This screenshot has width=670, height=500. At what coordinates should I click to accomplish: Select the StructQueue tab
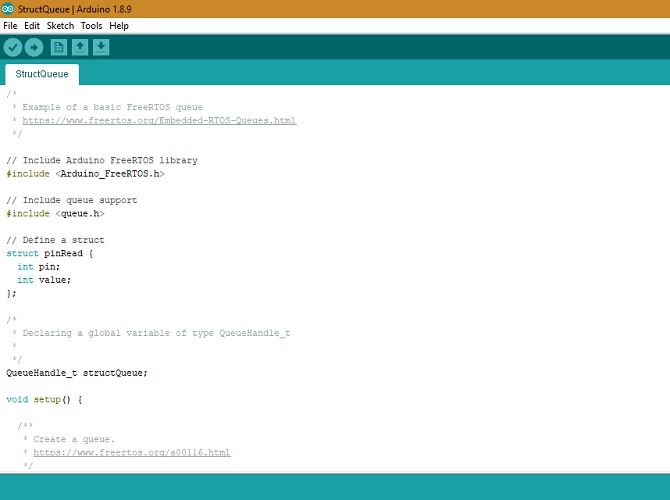coord(42,74)
